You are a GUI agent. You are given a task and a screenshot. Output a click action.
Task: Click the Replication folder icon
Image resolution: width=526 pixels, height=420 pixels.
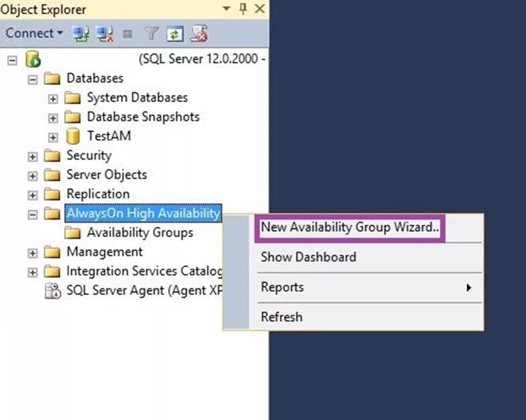(x=52, y=194)
